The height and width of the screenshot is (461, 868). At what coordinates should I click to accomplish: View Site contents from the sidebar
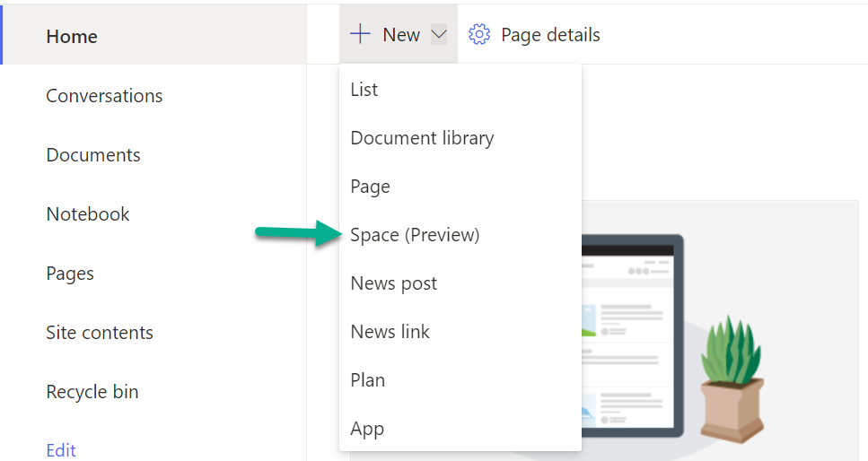coord(100,333)
